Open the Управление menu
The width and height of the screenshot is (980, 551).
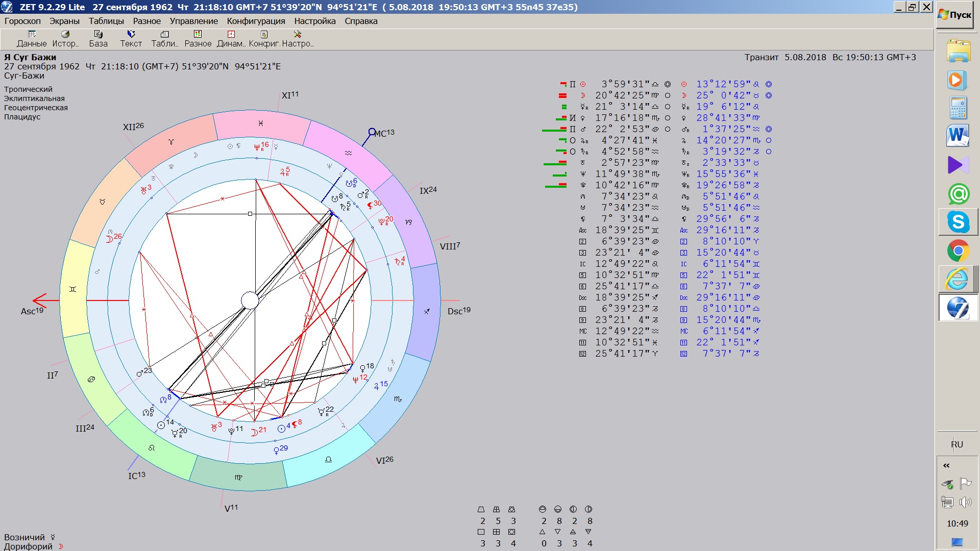(193, 21)
